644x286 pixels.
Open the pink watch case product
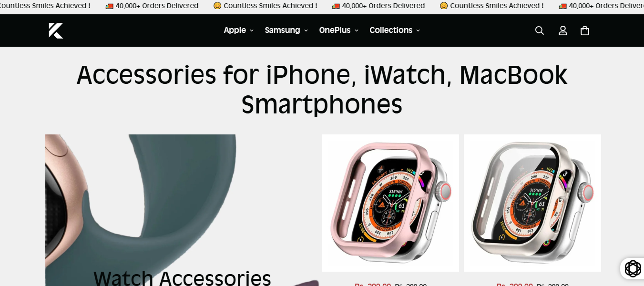390,203
